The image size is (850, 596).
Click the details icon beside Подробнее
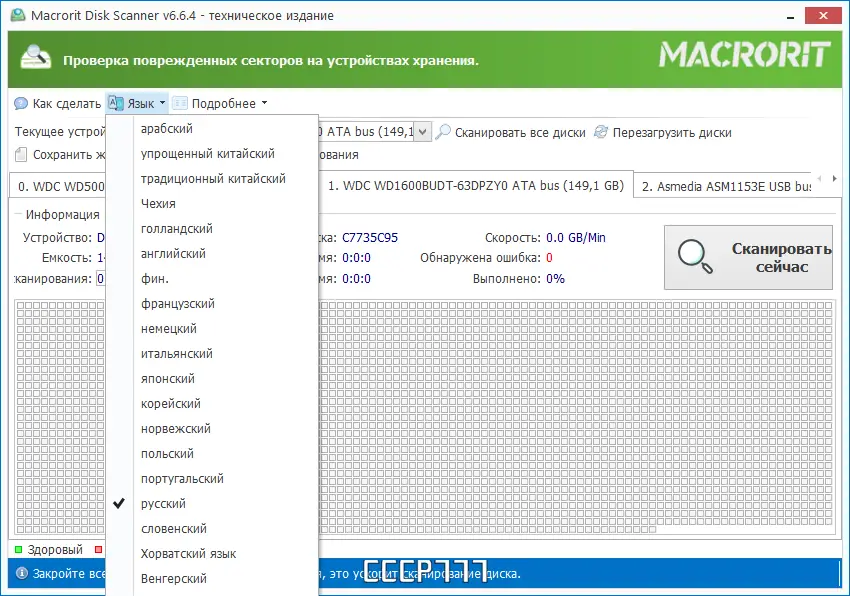tap(180, 103)
